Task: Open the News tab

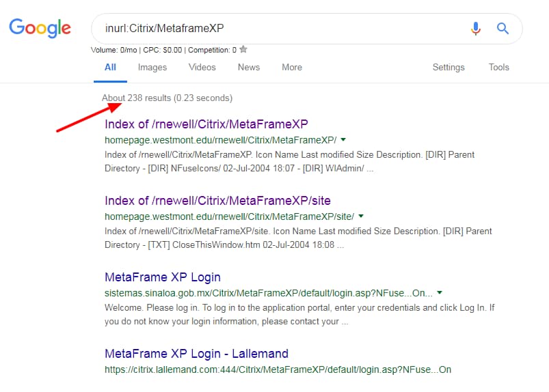Action: pyautogui.click(x=249, y=67)
